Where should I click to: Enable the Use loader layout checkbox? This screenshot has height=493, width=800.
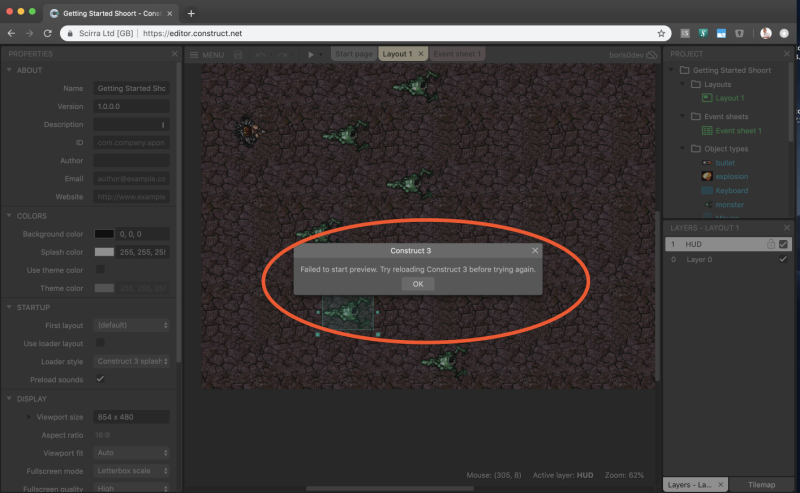(x=100, y=343)
